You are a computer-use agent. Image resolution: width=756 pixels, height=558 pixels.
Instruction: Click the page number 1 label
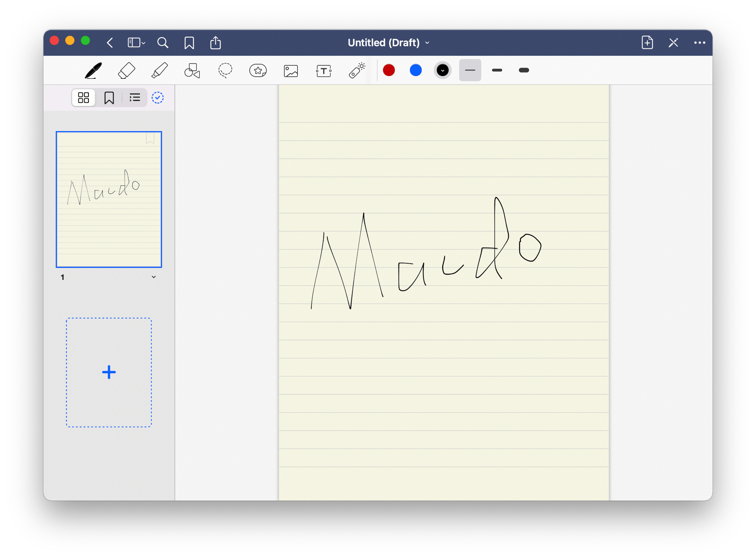tap(62, 277)
